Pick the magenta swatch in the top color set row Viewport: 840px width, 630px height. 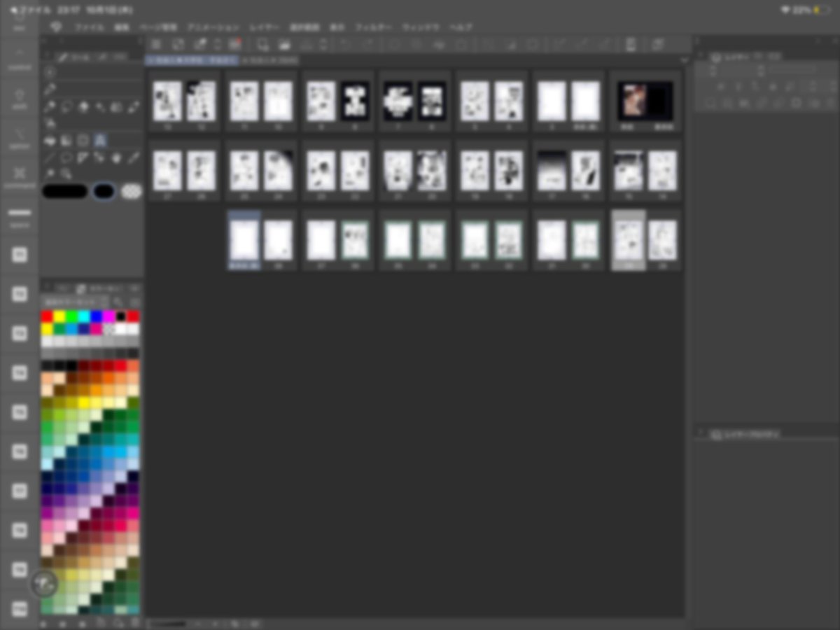pyautogui.click(x=109, y=316)
